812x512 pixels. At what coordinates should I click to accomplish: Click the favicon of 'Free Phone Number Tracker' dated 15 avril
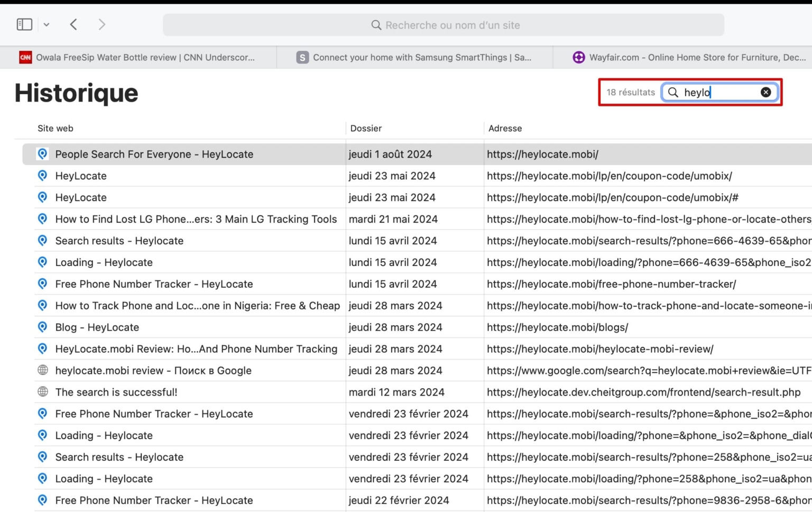pyautogui.click(x=42, y=284)
